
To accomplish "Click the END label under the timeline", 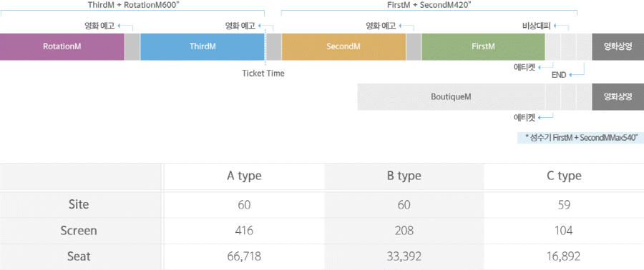I will pos(560,75).
